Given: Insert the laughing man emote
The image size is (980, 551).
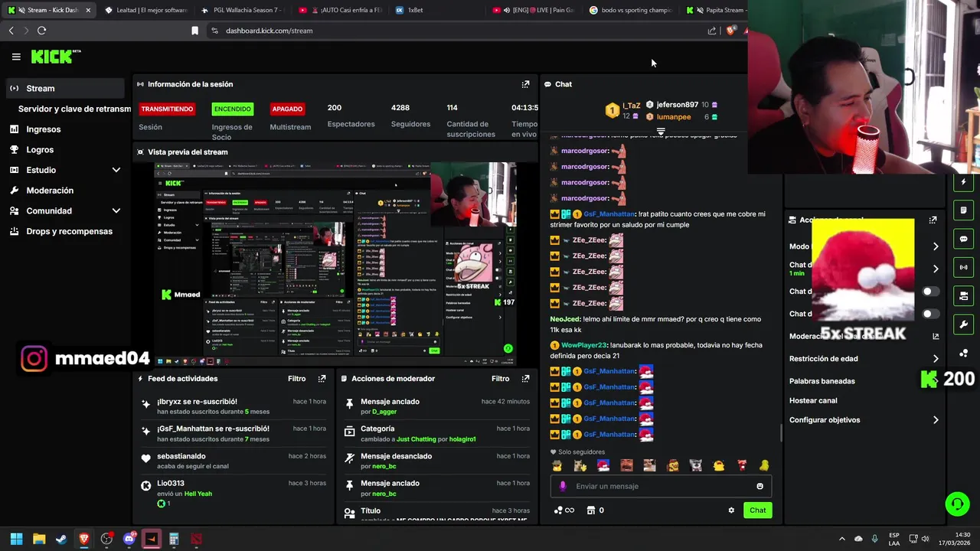Looking at the screenshot, I should click(626, 465).
